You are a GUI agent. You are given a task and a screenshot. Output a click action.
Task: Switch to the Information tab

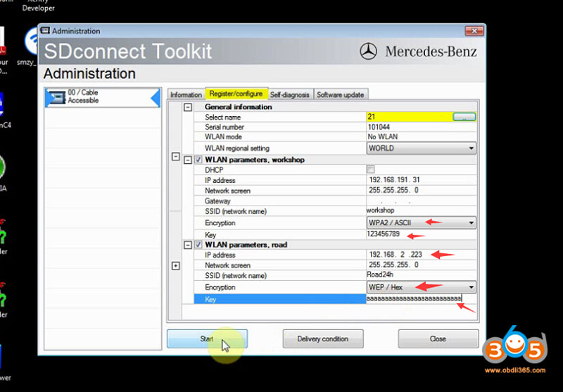pos(186,94)
